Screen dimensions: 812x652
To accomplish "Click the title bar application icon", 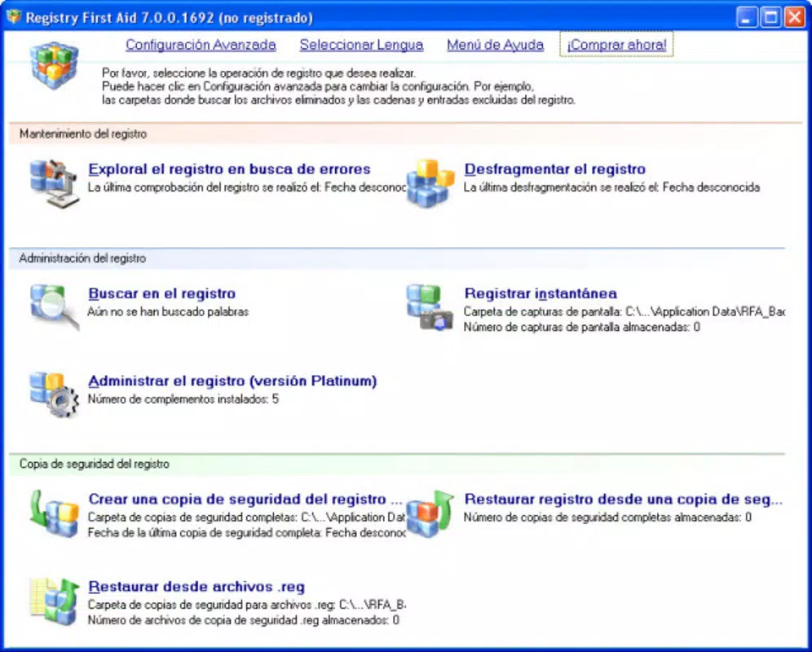I will tap(14, 17).
